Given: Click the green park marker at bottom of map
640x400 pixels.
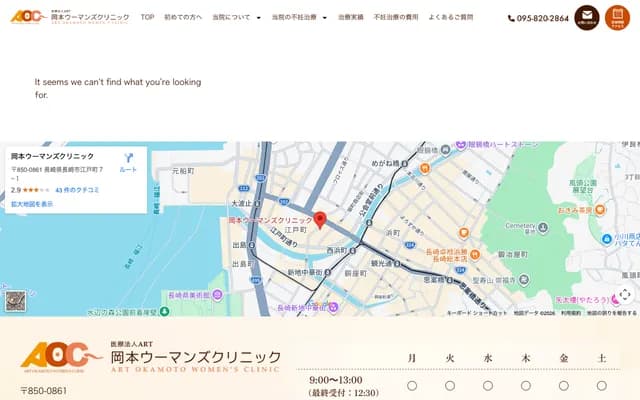Looking at the screenshot, I should coord(164,311).
